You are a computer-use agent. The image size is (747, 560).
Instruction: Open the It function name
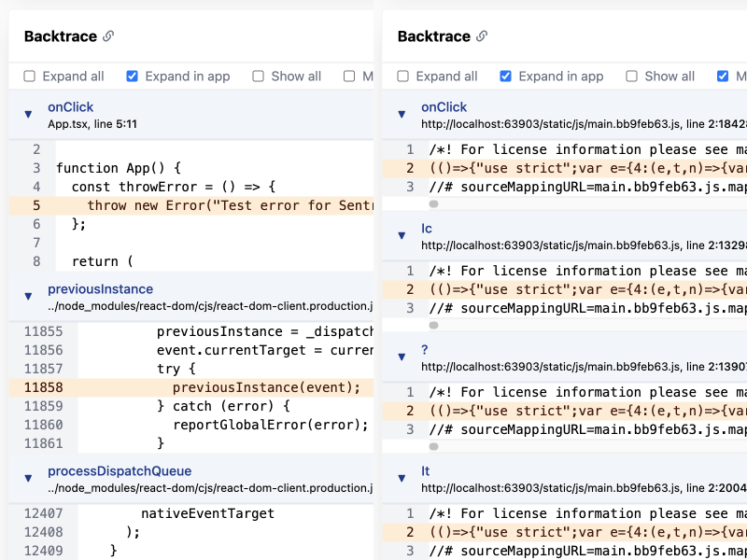tap(426, 471)
